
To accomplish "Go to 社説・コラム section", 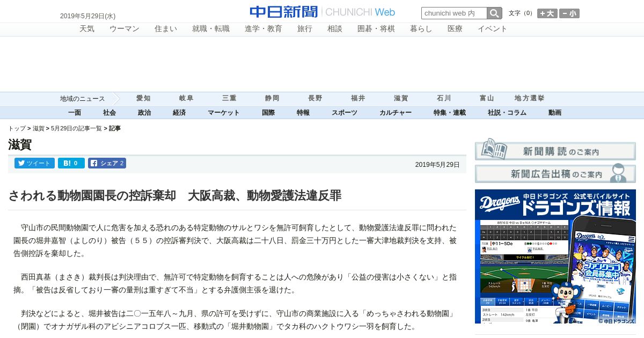I will click(507, 113).
